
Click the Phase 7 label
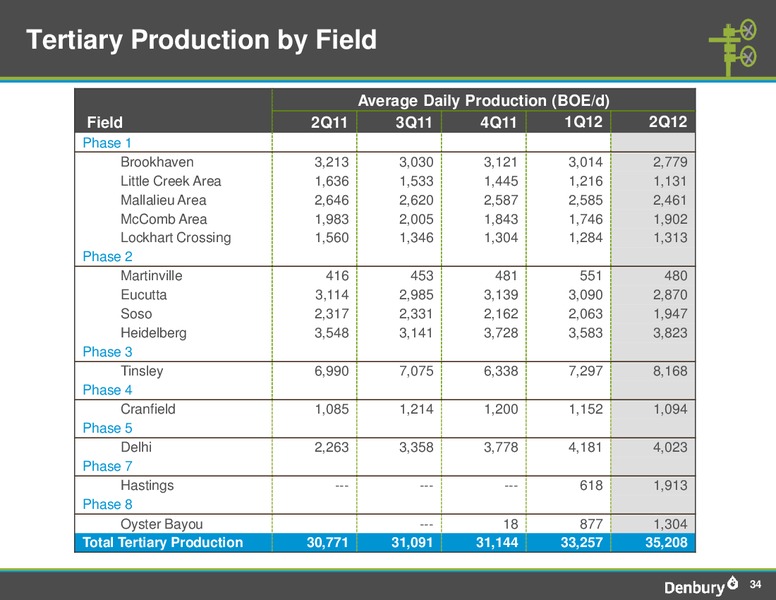(107, 466)
